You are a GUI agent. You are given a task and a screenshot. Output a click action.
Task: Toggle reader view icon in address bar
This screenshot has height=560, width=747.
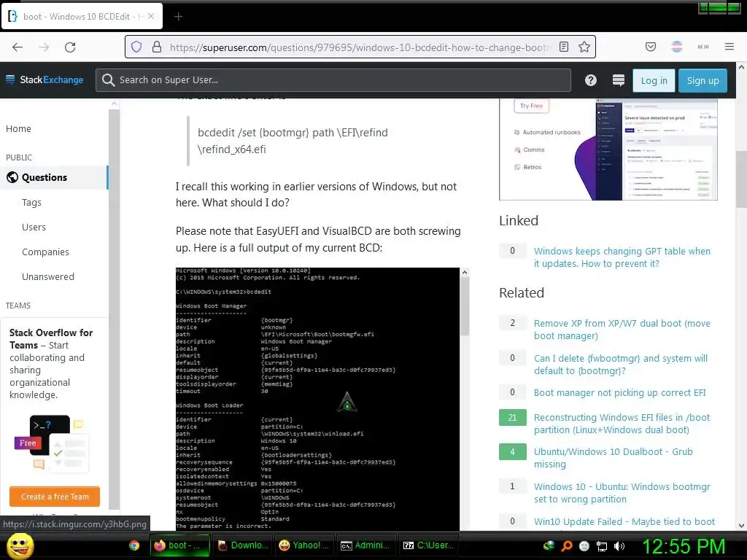(x=564, y=47)
